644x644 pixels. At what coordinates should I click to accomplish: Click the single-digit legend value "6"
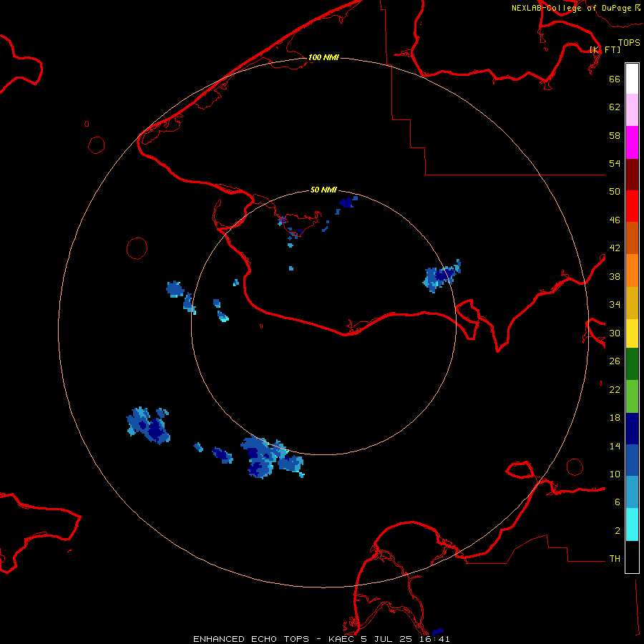click(618, 502)
